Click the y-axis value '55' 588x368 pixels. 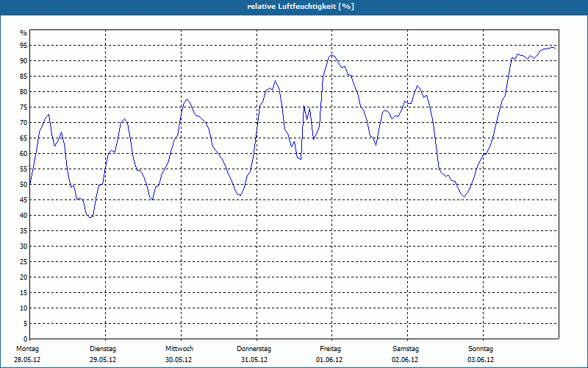pyautogui.click(x=24, y=169)
